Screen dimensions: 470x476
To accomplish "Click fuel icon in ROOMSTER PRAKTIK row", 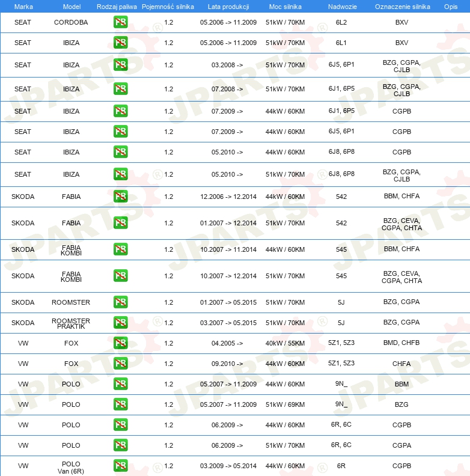I will (121, 323).
